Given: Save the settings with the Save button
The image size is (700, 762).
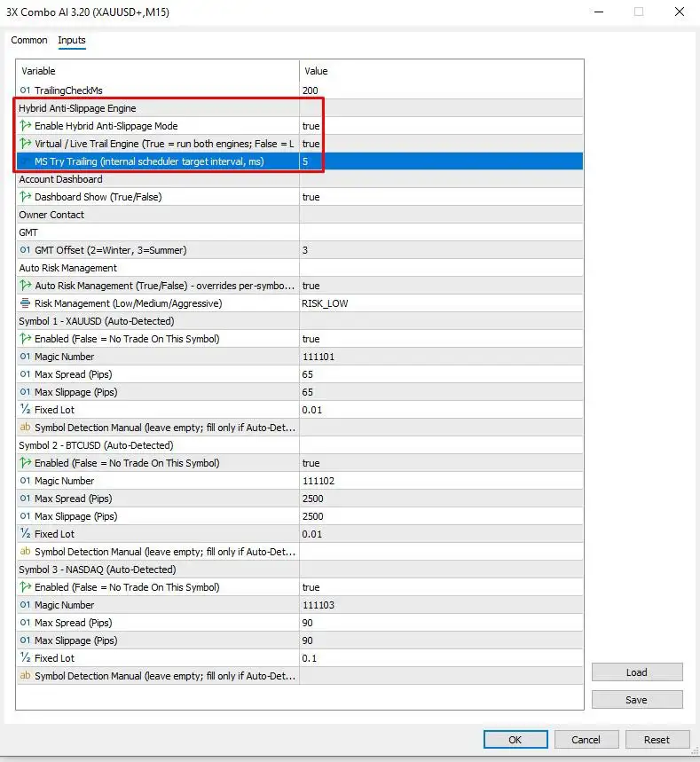Looking at the screenshot, I should (637, 700).
